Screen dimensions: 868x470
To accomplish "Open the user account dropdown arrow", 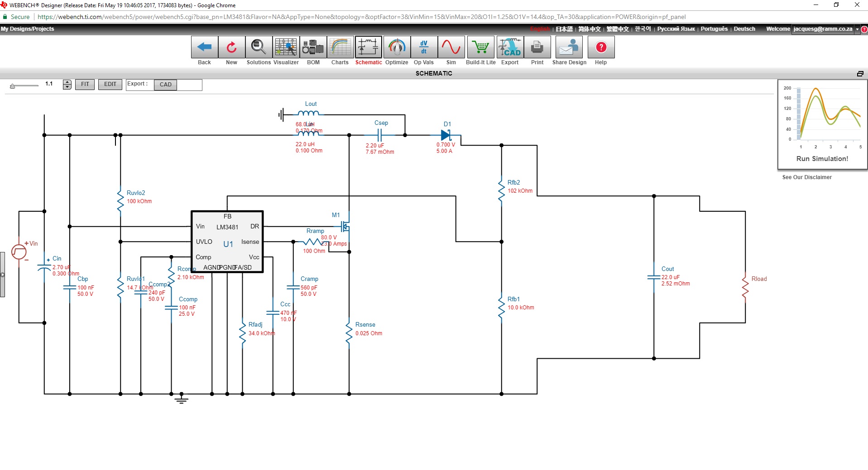I will point(857,29).
